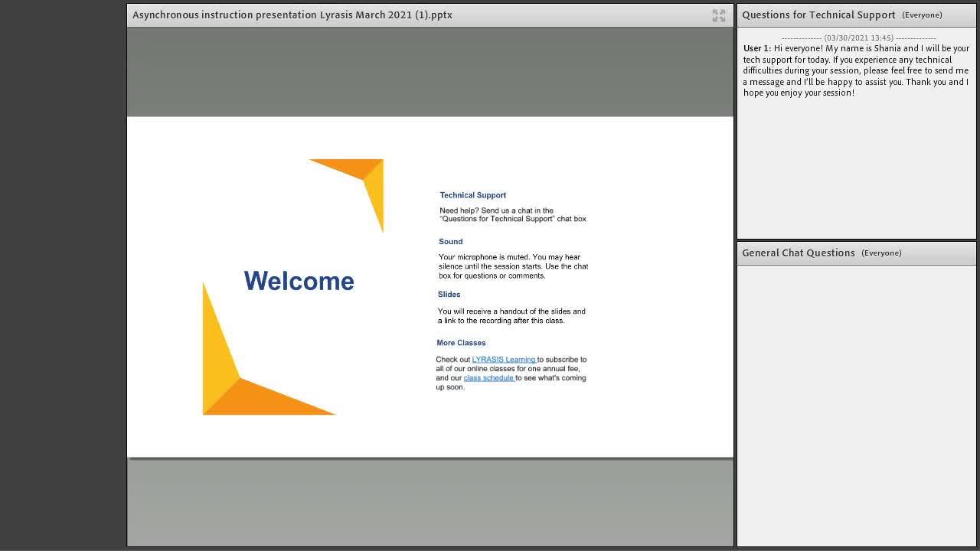980x551 pixels.
Task: Select User 1's tech support greeting message
Action: [856, 70]
